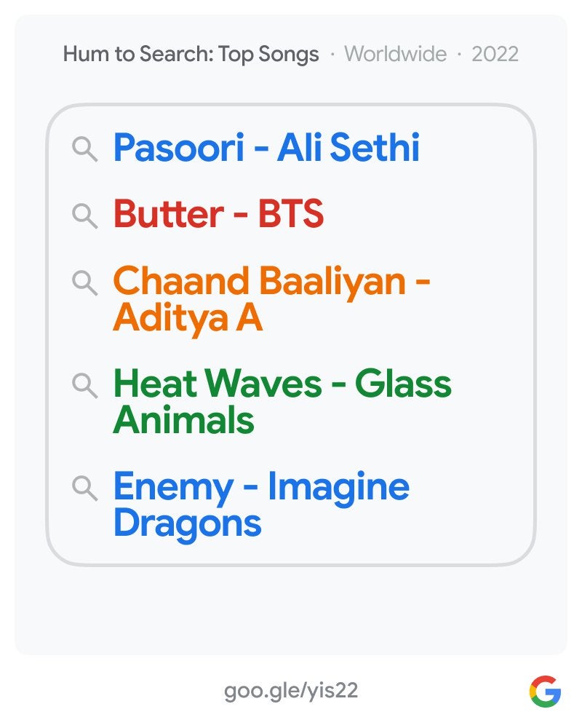Select the "Worldwide" region label
The image size is (582, 728).
[x=395, y=54]
